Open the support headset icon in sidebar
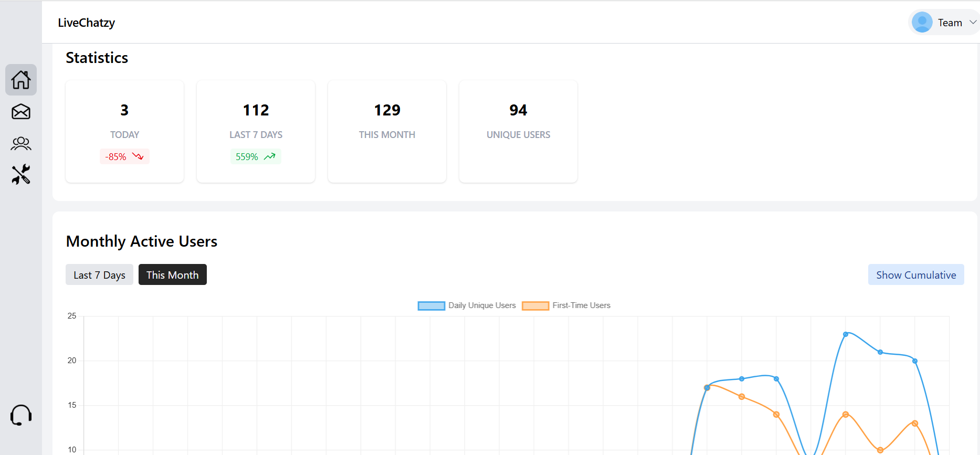 21,415
